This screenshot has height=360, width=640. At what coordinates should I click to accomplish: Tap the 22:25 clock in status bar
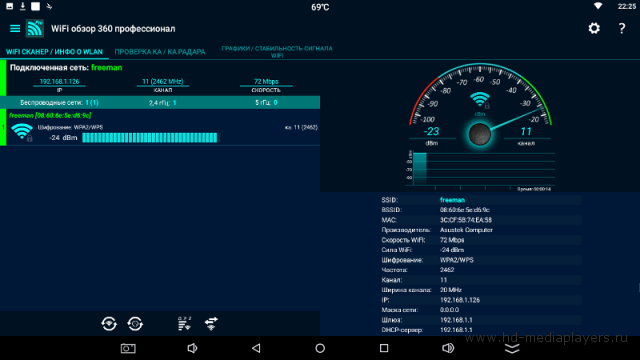click(x=627, y=6)
